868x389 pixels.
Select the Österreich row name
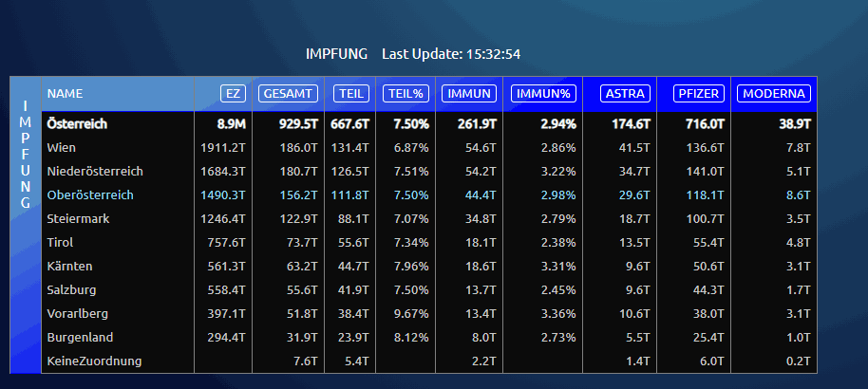pyautogui.click(x=77, y=124)
